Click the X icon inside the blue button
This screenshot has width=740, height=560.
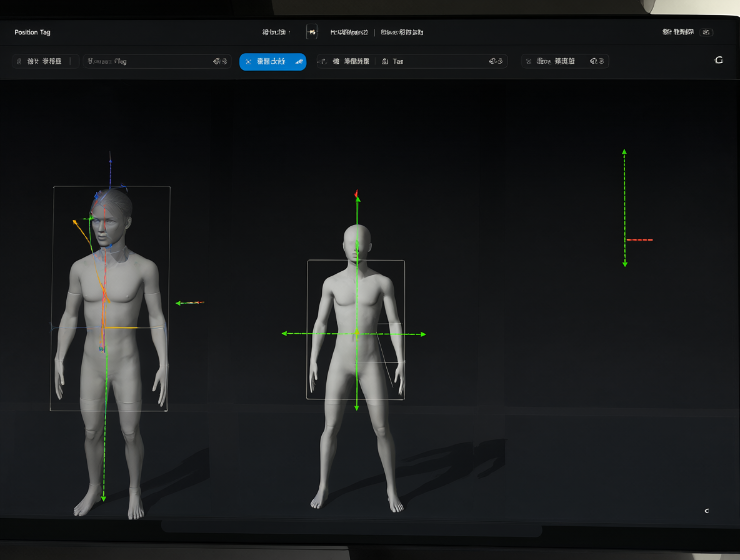coord(248,62)
